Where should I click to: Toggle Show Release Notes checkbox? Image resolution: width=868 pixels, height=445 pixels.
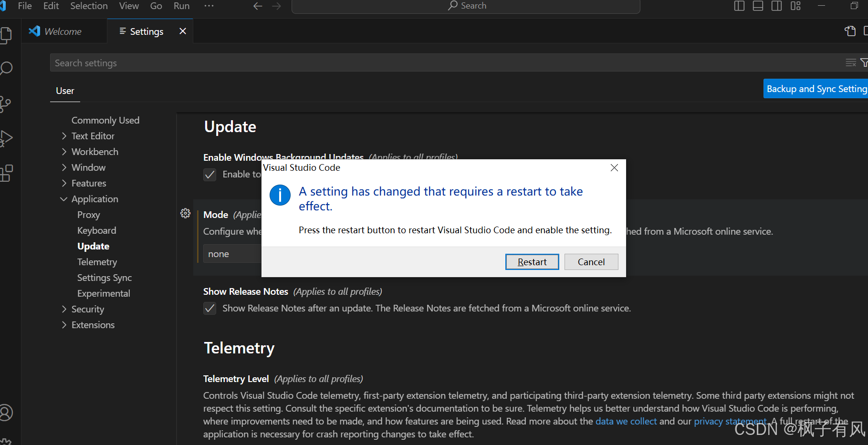click(210, 309)
